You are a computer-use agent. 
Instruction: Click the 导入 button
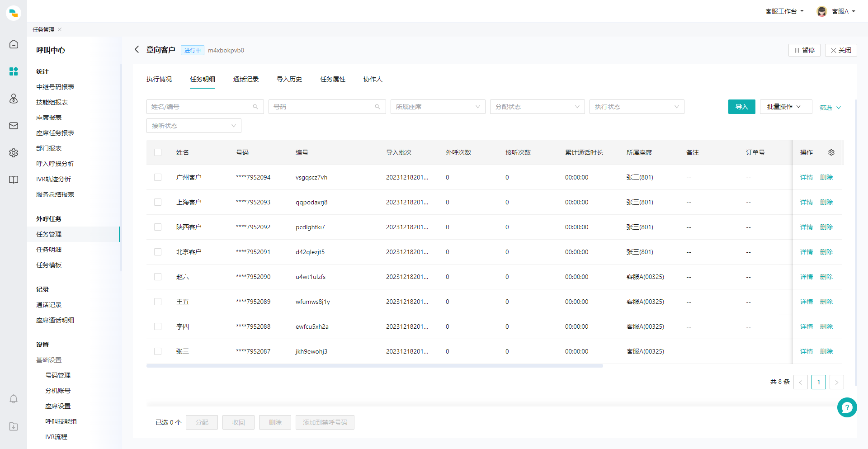[x=741, y=107]
